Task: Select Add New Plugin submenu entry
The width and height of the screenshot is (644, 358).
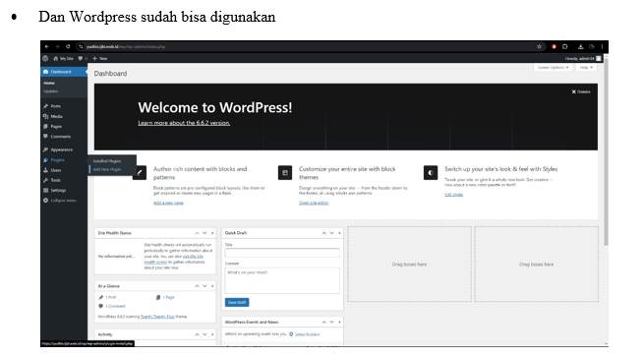Action: click(x=107, y=169)
